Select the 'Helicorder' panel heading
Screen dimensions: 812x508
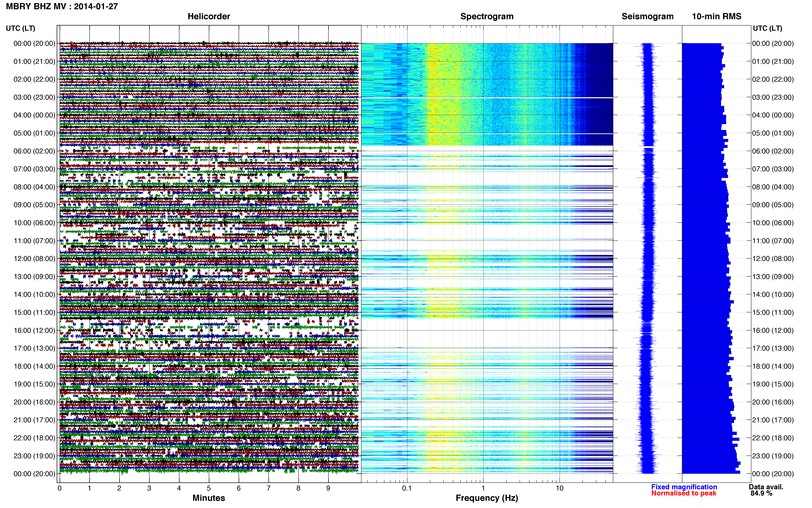209,16
